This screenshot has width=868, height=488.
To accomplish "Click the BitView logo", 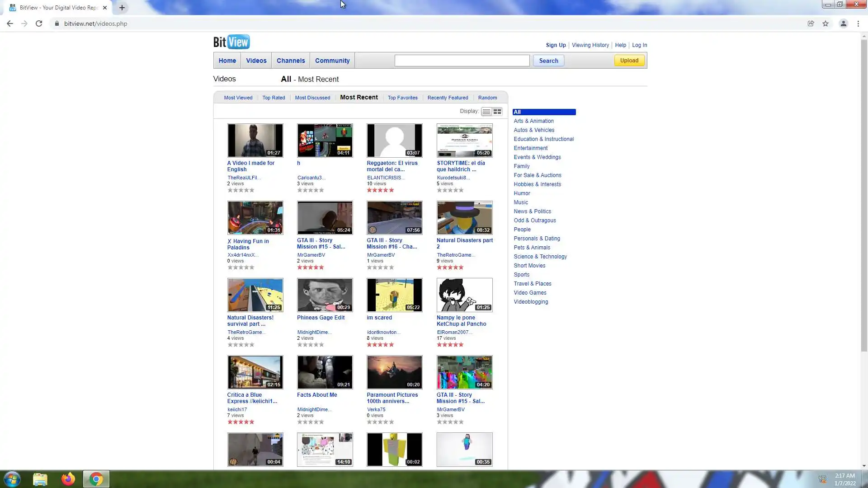I will click(x=231, y=42).
